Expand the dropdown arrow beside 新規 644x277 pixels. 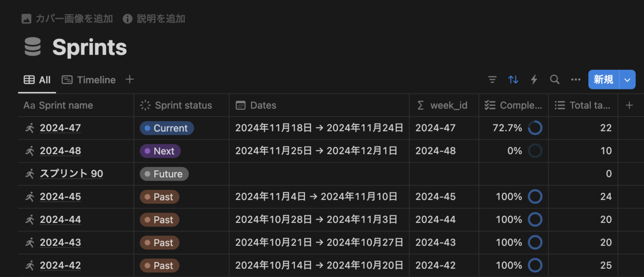coord(628,80)
